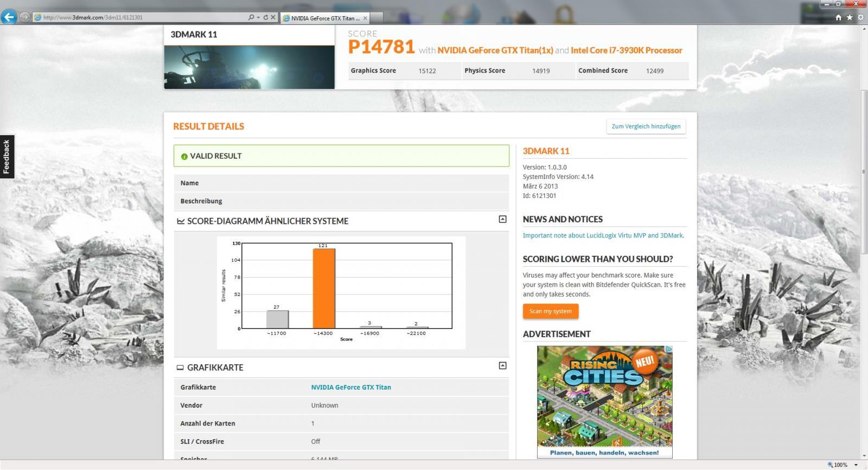Image resolution: width=868 pixels, height=470 pixels.
Task: Click the AdChoices icon on the advertisement
Action: (x=669, y=349)
